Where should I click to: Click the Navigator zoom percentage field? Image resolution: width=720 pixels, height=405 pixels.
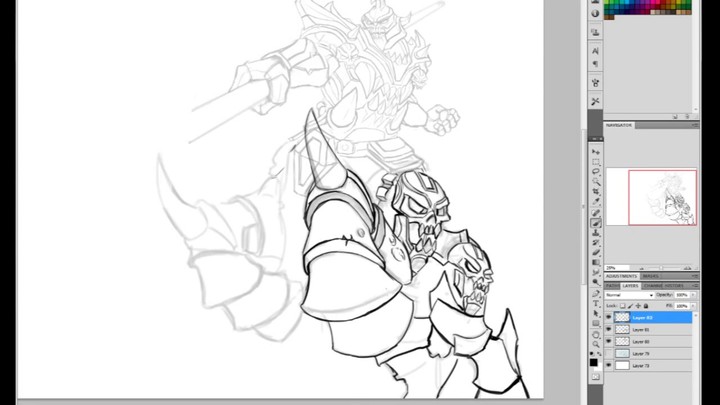point(617,268)
